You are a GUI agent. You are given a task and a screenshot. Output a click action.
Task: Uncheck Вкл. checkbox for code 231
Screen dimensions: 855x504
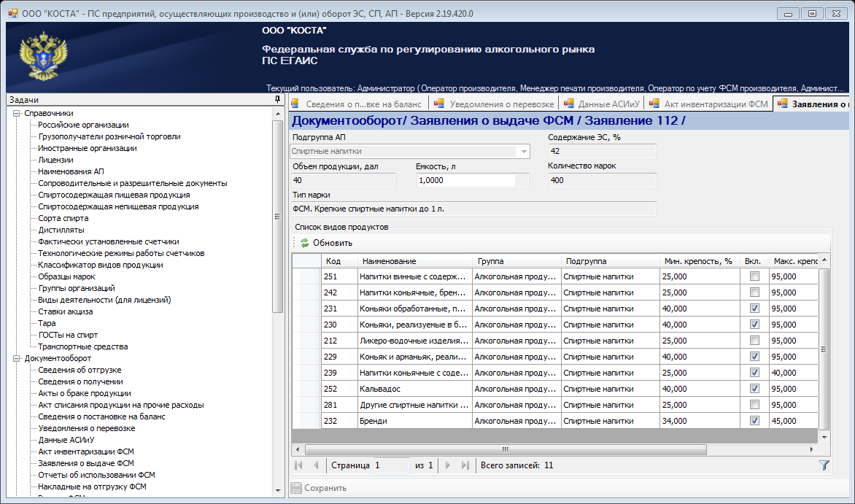[x=754, y=309]
